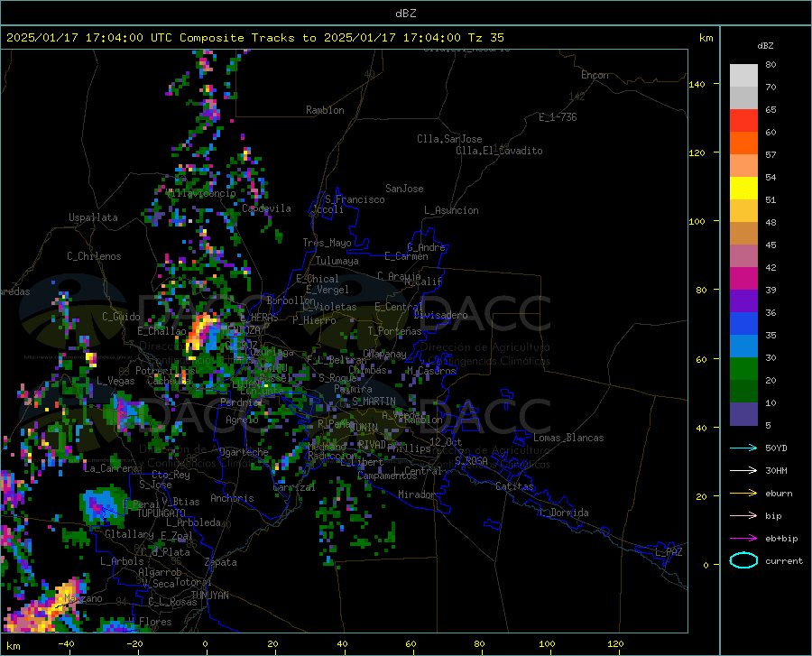
Task: Click the Clla.El_Cavadito map label
Action: click(499, 151)
